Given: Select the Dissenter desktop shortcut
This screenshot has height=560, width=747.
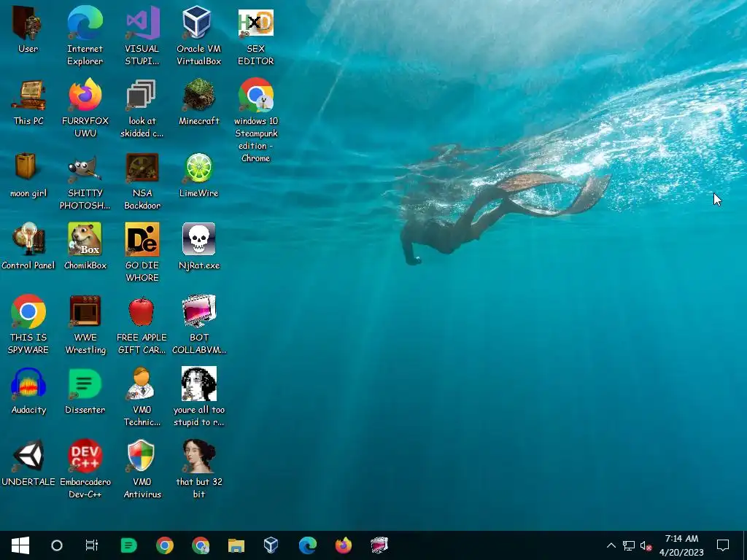Looking at the screenshot, I should point(85,391).
